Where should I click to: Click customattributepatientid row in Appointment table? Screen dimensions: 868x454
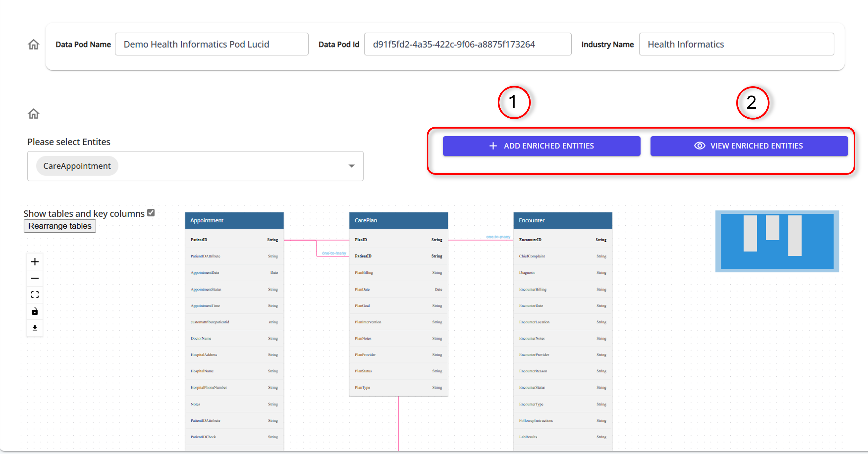[234, 322]
